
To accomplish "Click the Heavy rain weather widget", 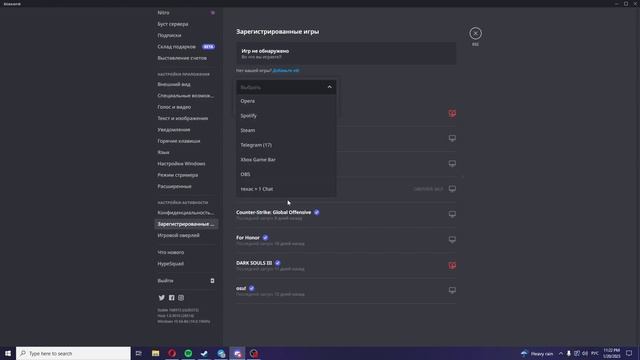I will point(537,353).
